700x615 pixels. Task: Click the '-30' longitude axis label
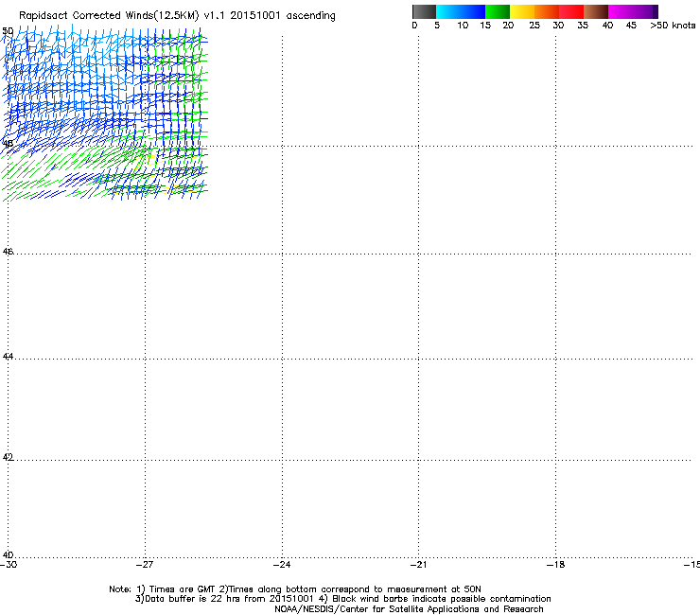point(9,565)
